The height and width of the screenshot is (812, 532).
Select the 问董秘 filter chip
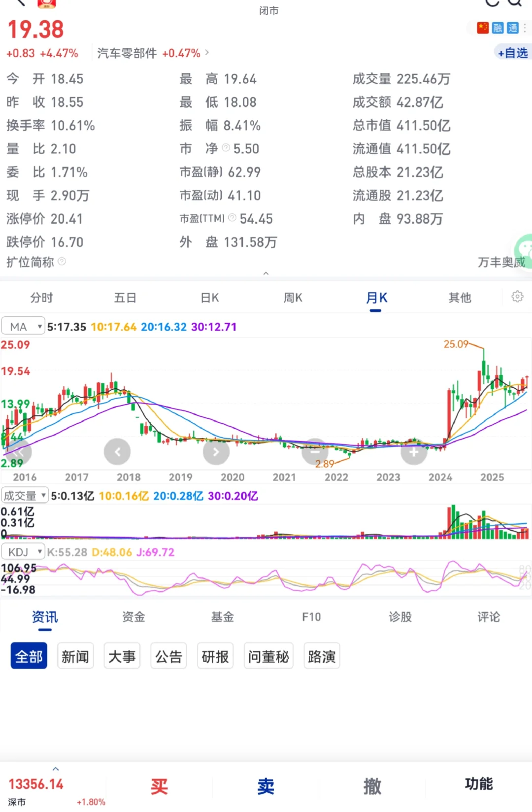(x=268, y=656)
